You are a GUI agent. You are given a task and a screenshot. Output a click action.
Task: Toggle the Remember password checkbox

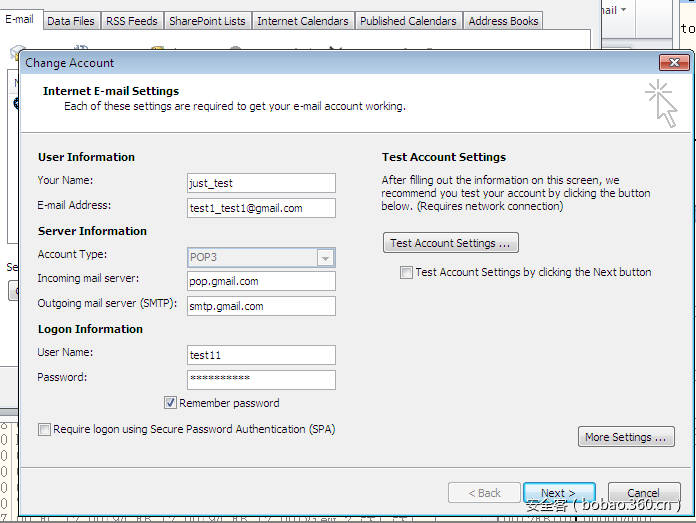171,403
